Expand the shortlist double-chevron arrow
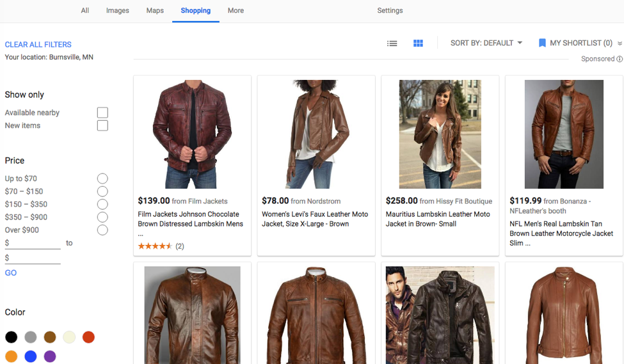 (620, 44)
